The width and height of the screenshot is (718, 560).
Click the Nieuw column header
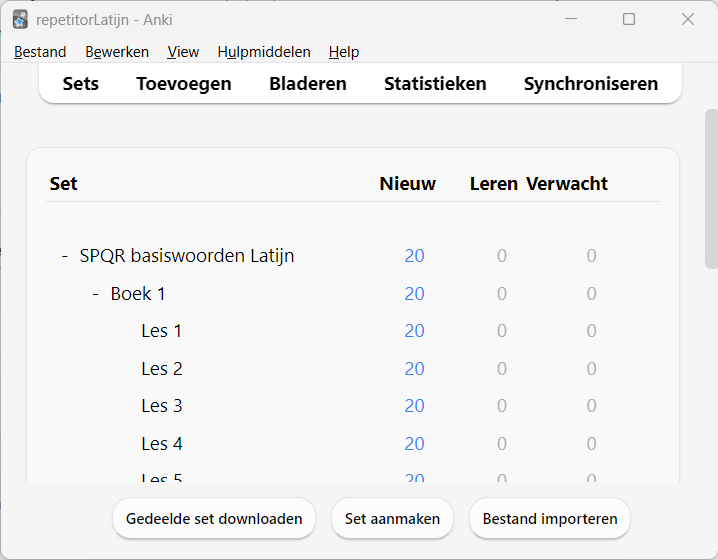coord(408,184)
